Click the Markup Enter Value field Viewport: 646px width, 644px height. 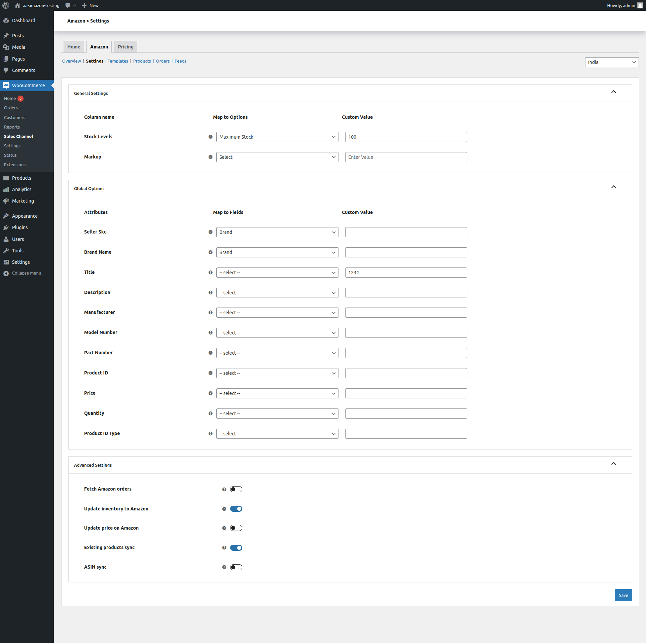[x=406, y=157]
